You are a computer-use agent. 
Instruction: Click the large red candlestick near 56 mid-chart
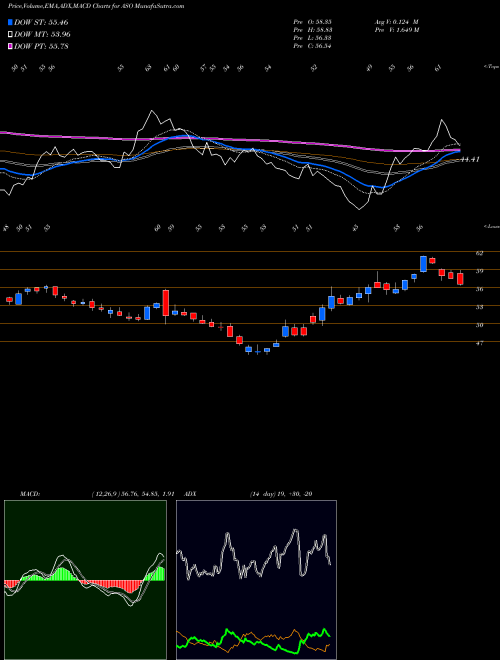pyautogui.click(x=166, y=303)
